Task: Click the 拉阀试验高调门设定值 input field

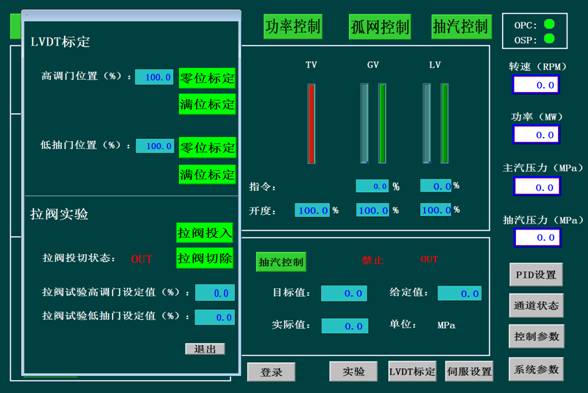Action: 215,293
